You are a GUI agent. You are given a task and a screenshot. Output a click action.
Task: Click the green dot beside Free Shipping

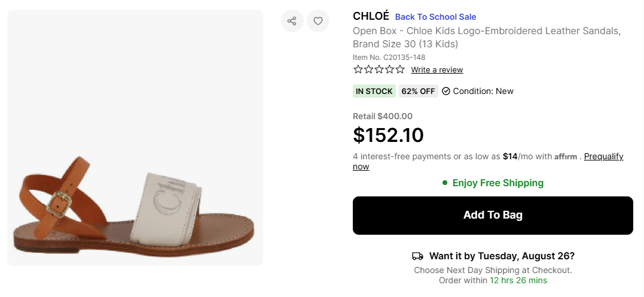click(445, 183)
